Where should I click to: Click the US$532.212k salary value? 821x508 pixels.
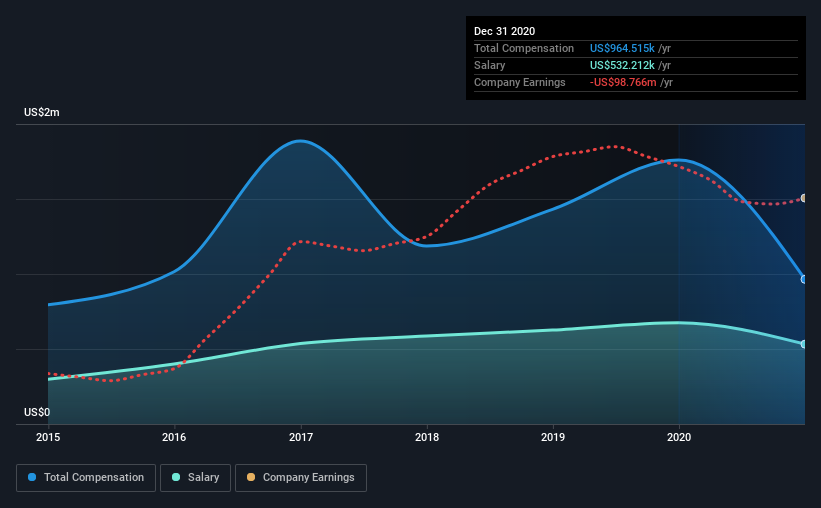(x=622, y=65)
